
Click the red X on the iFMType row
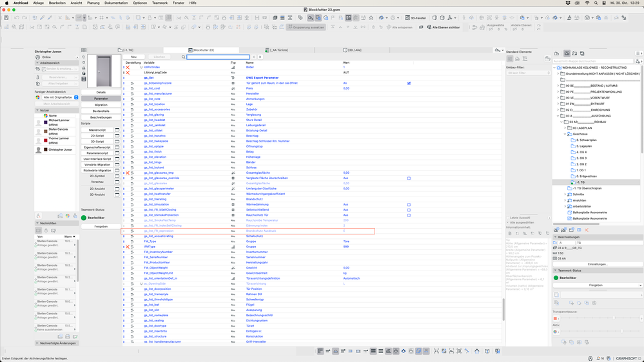128,247
